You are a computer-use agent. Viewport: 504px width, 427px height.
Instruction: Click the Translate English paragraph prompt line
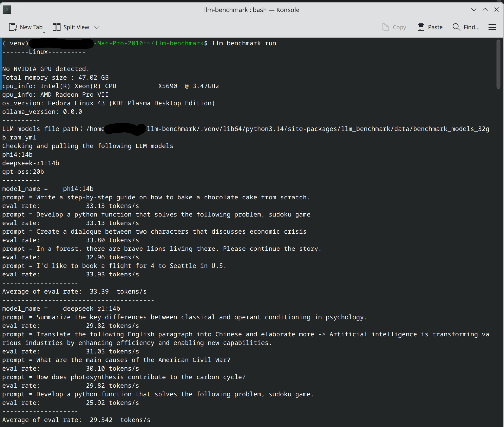246,339
